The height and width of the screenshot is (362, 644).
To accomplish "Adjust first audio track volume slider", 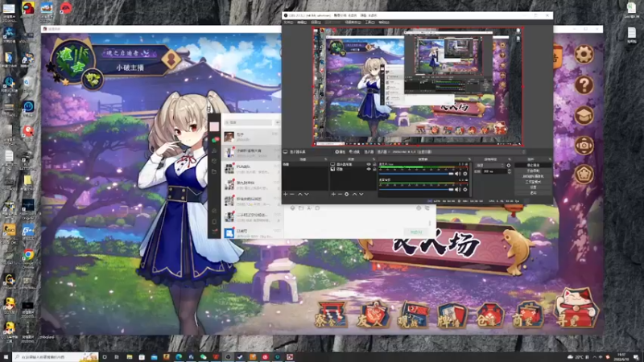I will pyautogui.click(x=416, y=174).
